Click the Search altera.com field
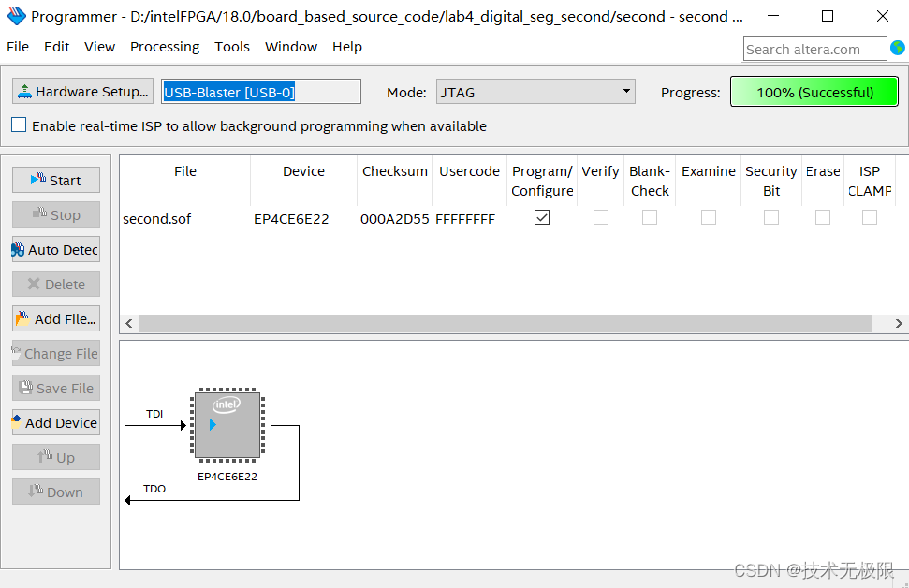909x588 pixels. coord(814,49)
